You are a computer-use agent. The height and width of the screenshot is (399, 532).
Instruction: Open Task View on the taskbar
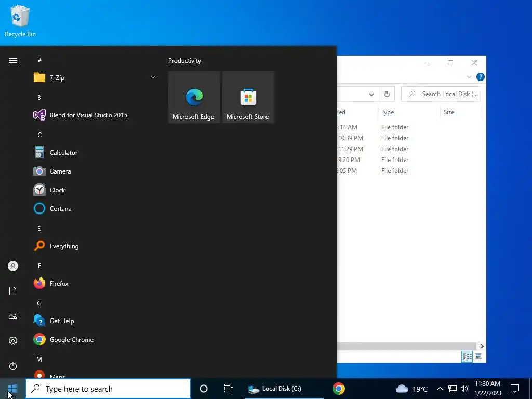229,389
